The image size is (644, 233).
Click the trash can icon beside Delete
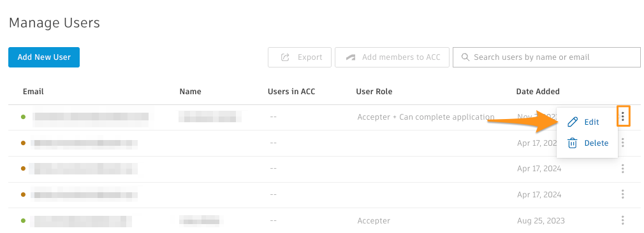pos(572,143)
